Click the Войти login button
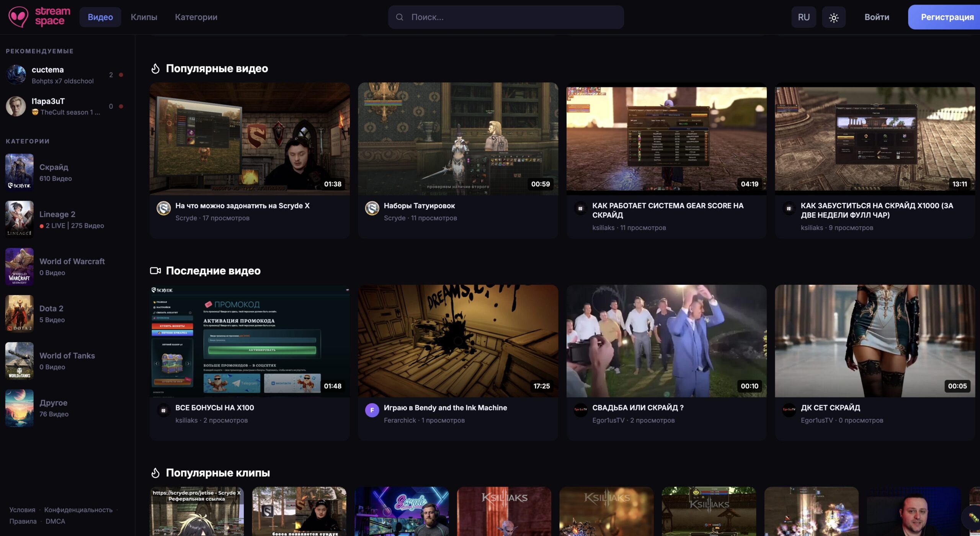 [877, 17]
